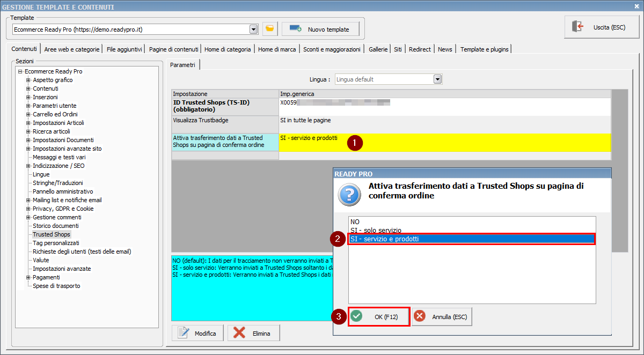
Task: Open the Redirect tab
Action: [x=420, y=49]
